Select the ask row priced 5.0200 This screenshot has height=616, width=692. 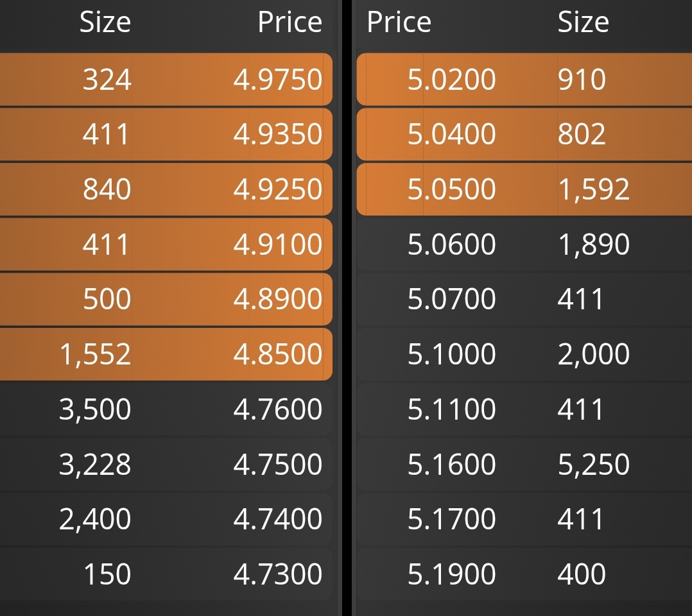tap(524, 80)
